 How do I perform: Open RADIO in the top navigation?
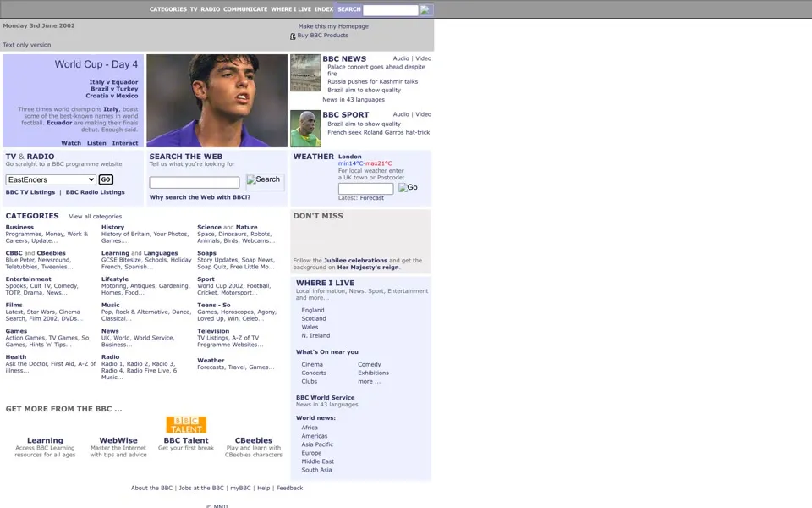211,9
